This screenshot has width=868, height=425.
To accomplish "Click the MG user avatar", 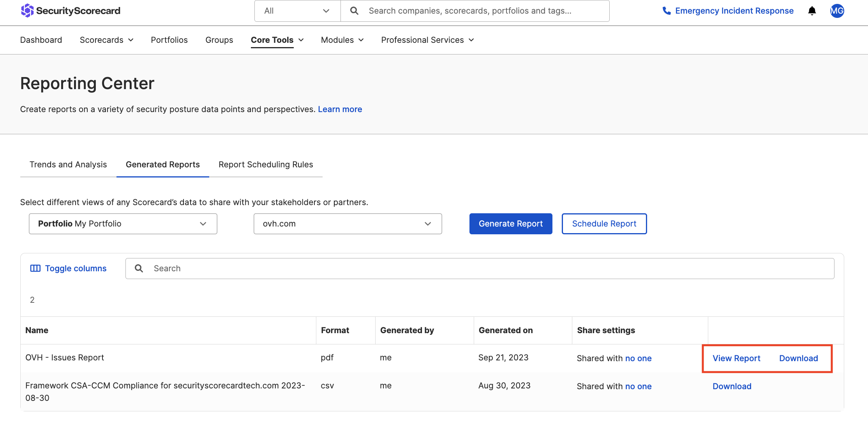I will pos(837,11).
